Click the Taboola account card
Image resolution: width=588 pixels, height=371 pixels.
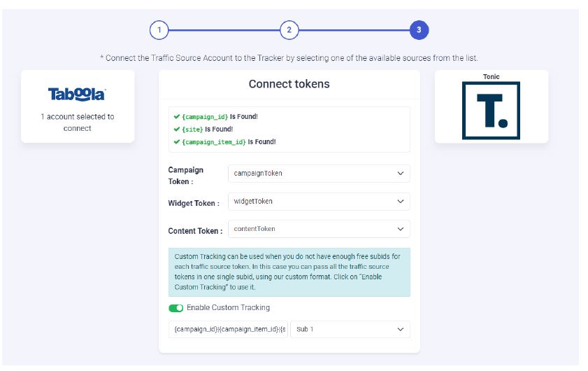(x=77, y=106)
